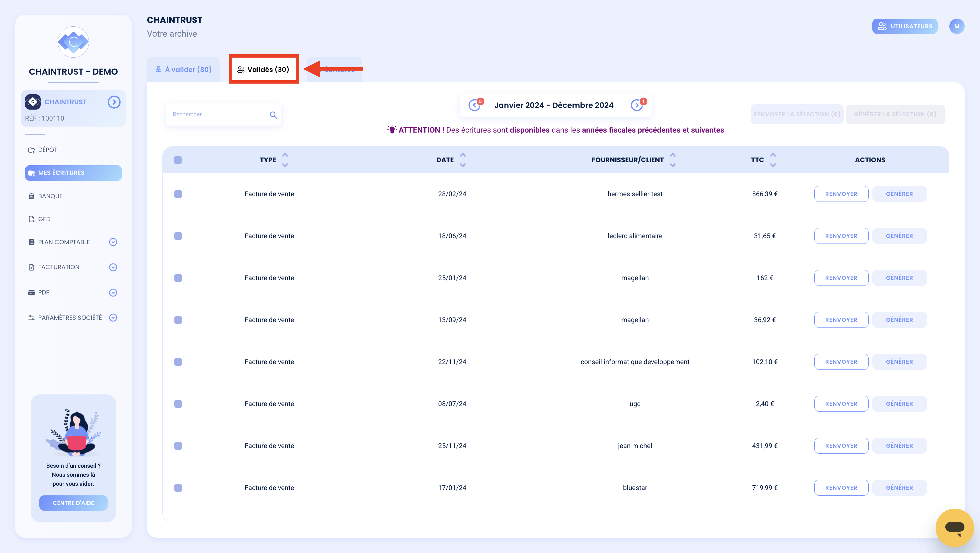
Task: Open the yellow chat support bubble
Action: (955, 528)
